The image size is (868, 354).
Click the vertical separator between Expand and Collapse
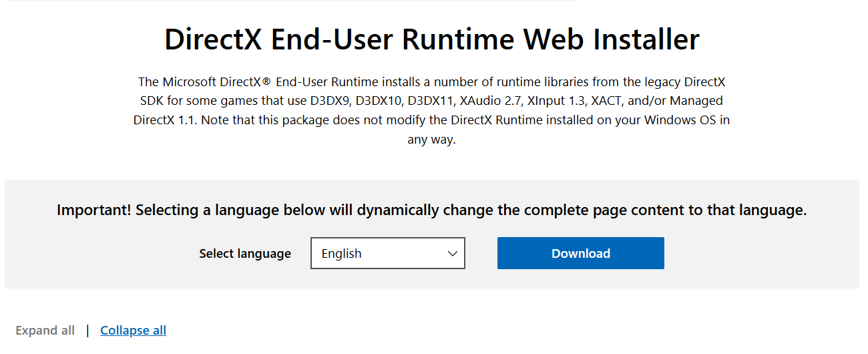pyautogui.click(x=87, y=330)
